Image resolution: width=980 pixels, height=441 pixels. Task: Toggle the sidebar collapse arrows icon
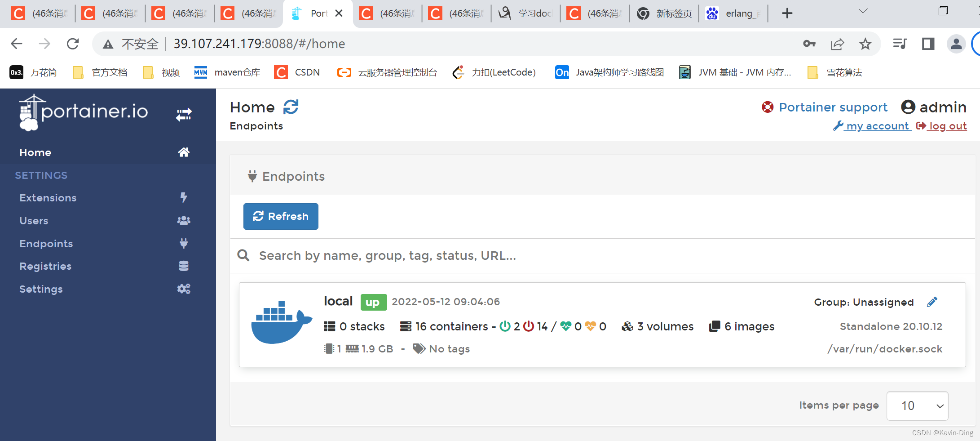[x=184, y=115]
